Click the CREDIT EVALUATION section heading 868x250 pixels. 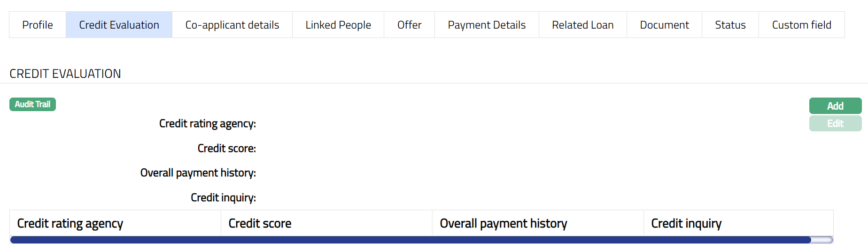coord(65,74)
